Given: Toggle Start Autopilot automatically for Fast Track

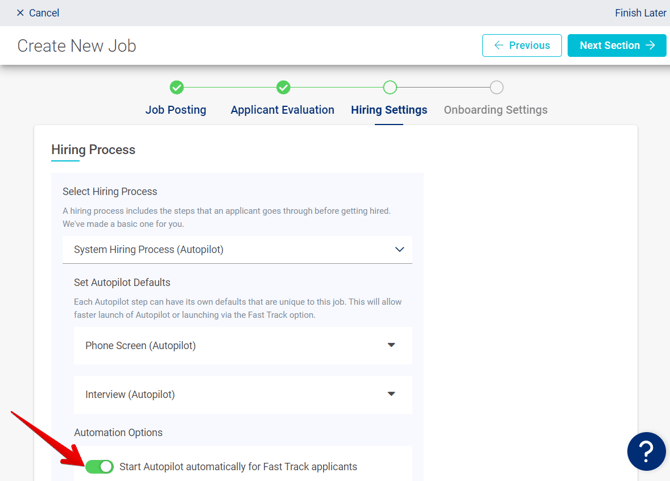Looking at the screenshot, I should [x=99, y=467].
